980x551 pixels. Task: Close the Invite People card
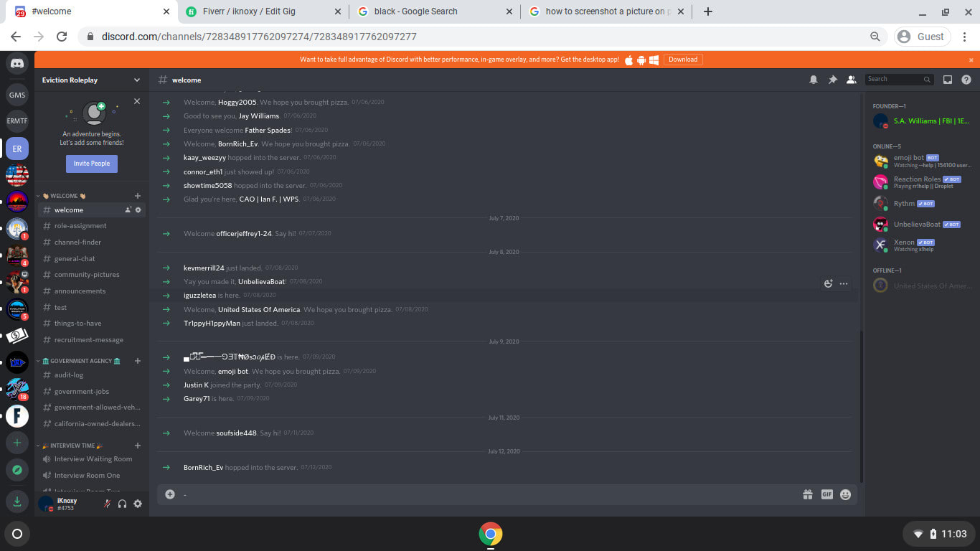pyautogui.click(x=137, y=102)
